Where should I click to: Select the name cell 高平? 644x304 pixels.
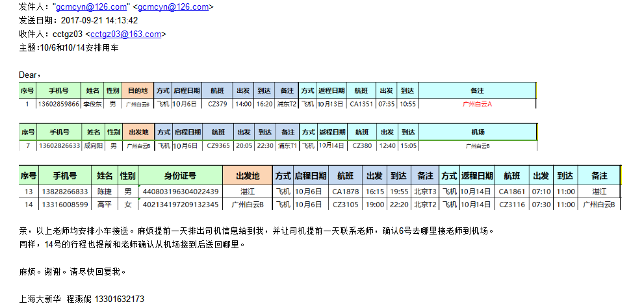tap(105, 205)
